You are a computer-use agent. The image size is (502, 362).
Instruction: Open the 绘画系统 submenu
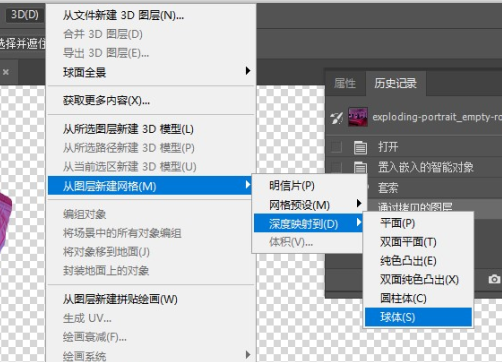click(x=151, y=356)
